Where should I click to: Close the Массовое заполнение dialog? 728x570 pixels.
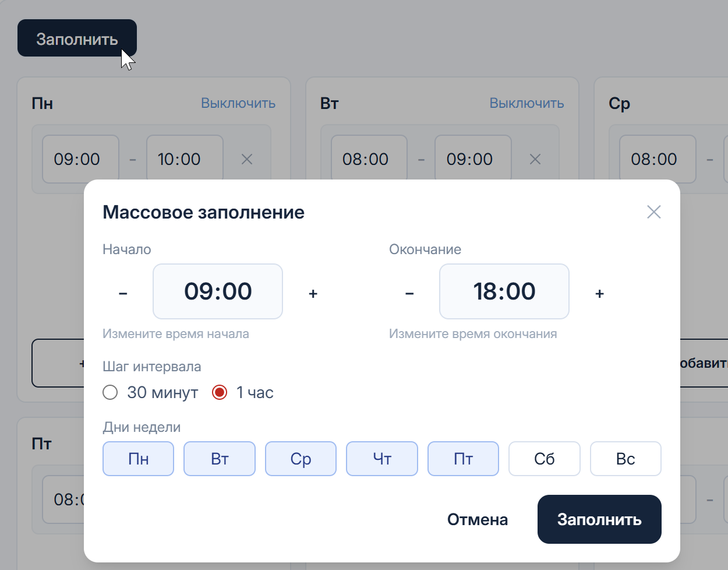pos(653,212)
